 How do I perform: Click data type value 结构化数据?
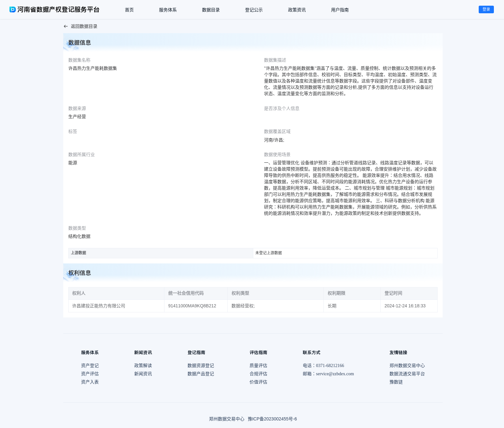click(x=79, y=236)
